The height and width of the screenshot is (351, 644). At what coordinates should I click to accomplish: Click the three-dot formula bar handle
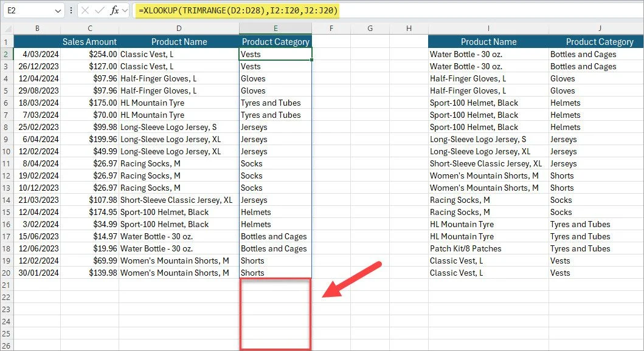71,11
